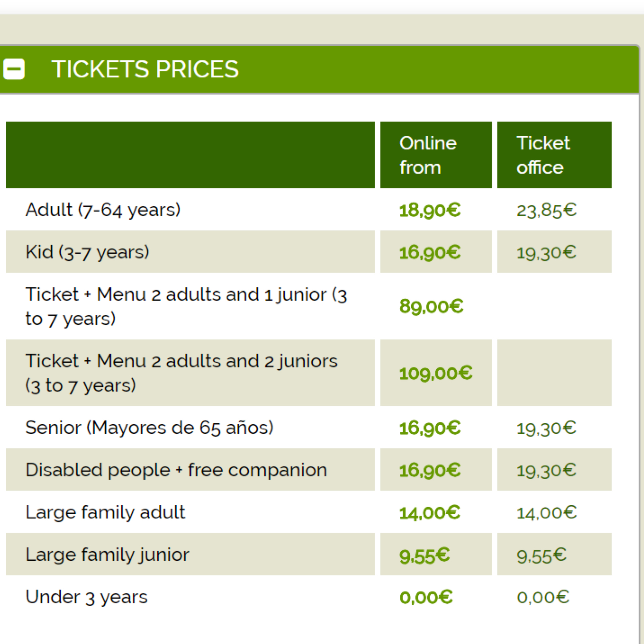Click the 18,90€ adult online price

tap(430, 210)
